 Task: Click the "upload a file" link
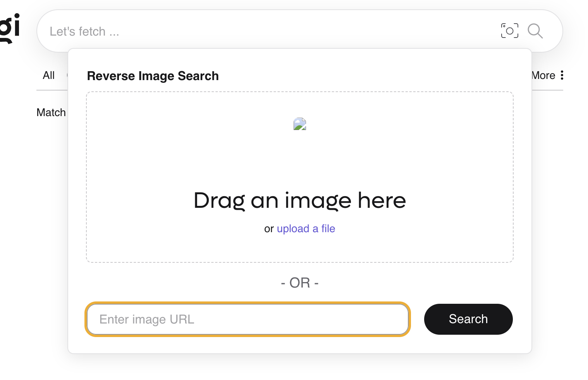(x=306, y=229)
